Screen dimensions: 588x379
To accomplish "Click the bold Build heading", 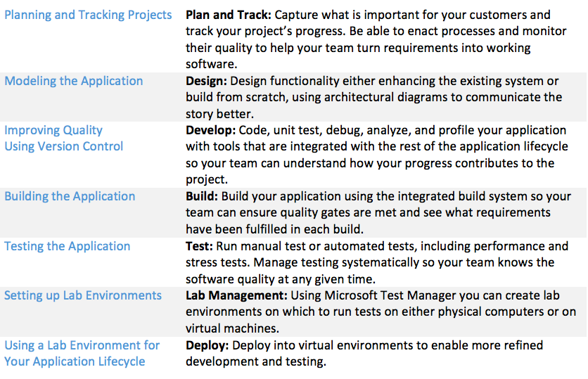I will 202,196.
